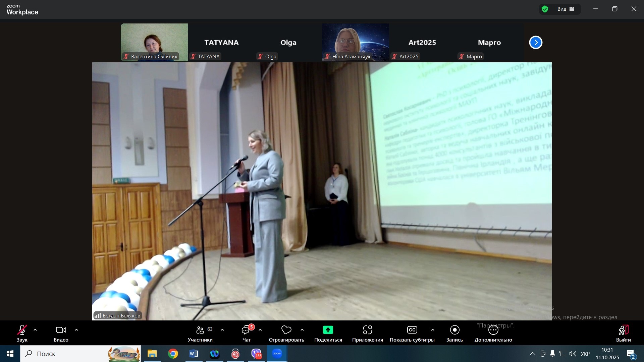Viewport: 644px width, 362px height.
Task: Open the Вид view layout menu
Action: [566, 9]
